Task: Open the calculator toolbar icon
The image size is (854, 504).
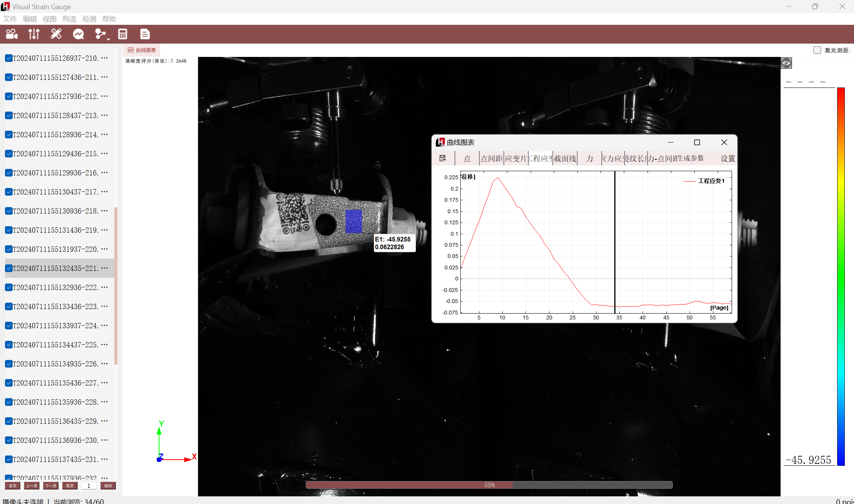Action: [x=123, y=34]
